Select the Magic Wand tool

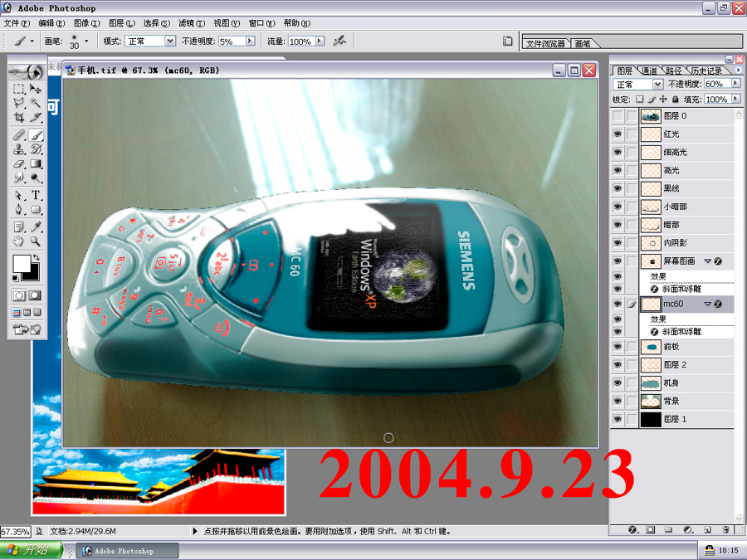point(35,103)
